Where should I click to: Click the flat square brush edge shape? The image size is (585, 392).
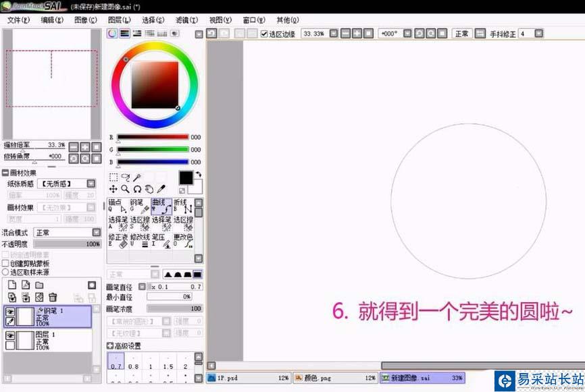197,275
